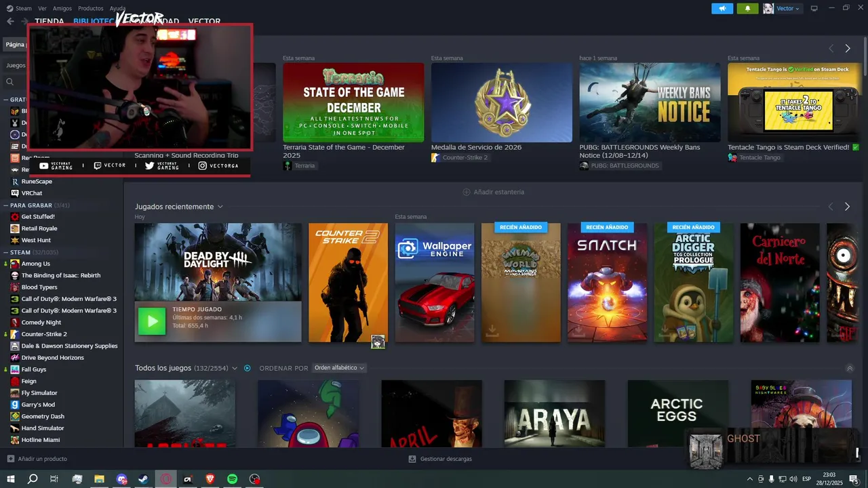Open Discord from the taskbar
The width and height of the screenshot is (868, 488).
(x=121, y=479)
